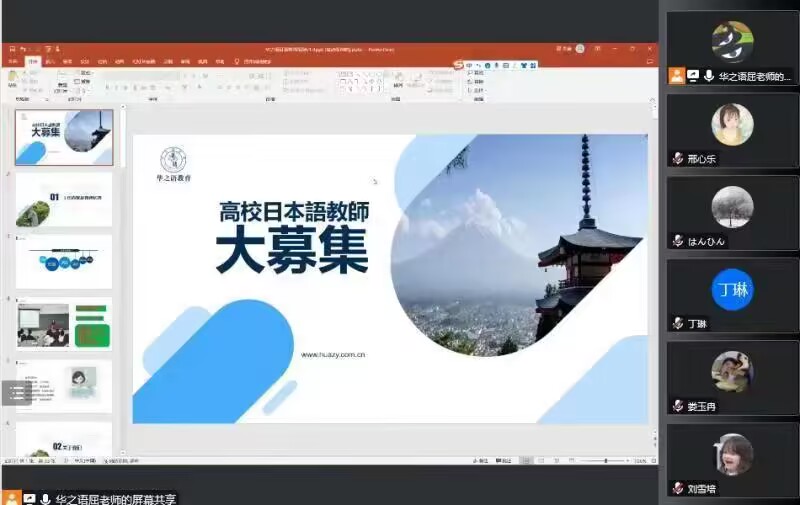Click the muted mic icon next to 刘雪培
This screenshot has width=800, height=505.
coord(678,490)
